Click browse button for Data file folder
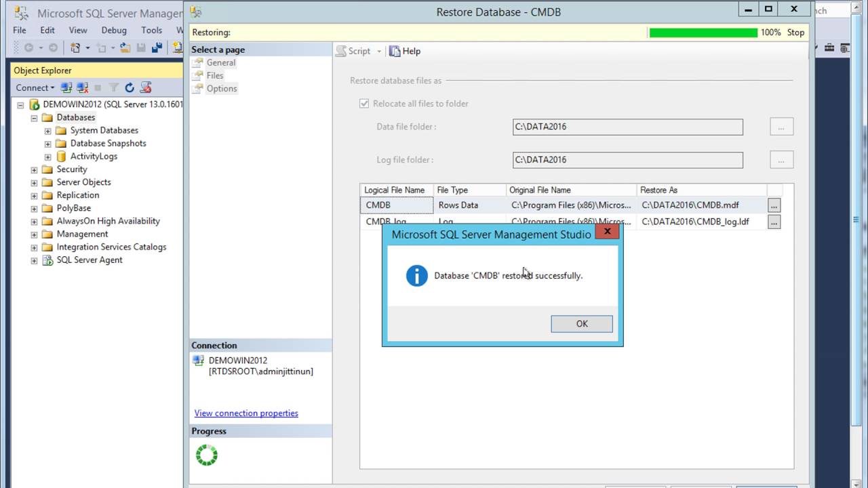 781,127
